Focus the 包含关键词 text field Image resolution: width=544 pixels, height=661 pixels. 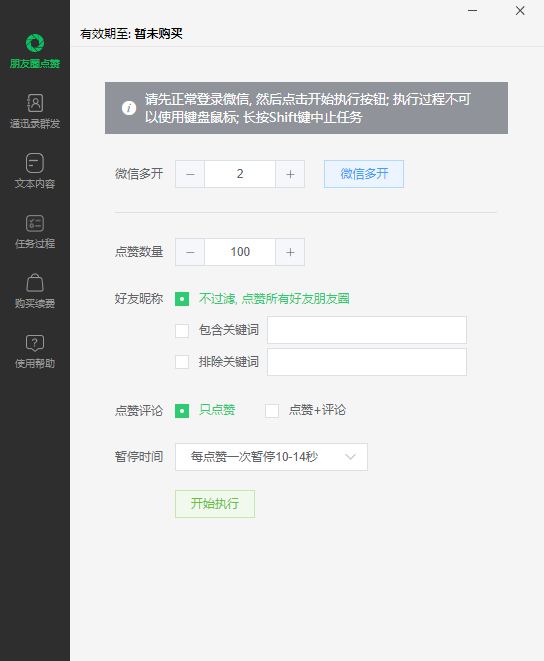(367, 330)
